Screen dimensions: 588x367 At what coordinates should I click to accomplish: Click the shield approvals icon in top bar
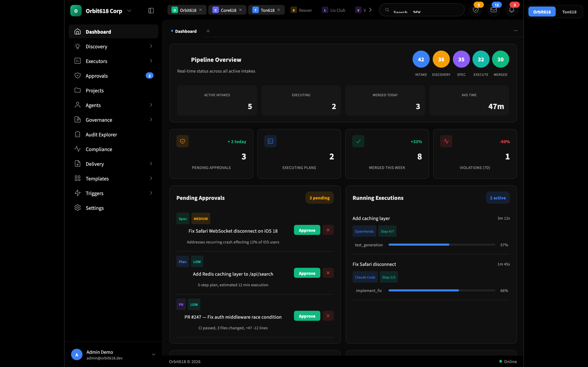[476, 10]
